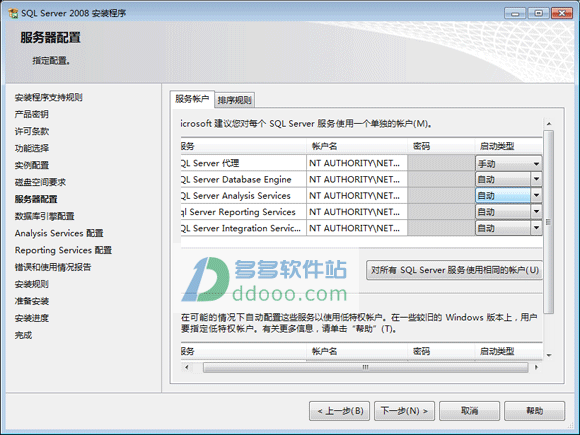Screen dimensions: 580x435
Task: Select 磁盘空间要求 step in sidebar
Action: click(40, 182)
